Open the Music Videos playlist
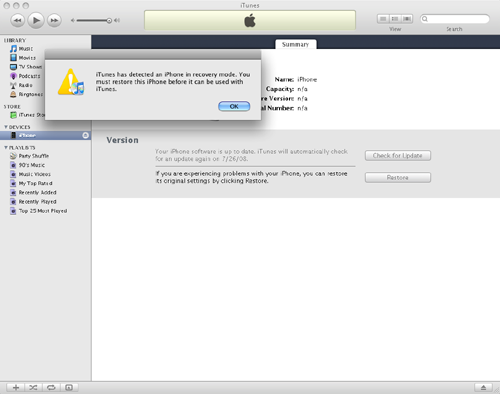The image size is (500, 394). click(x=30, y=174)
